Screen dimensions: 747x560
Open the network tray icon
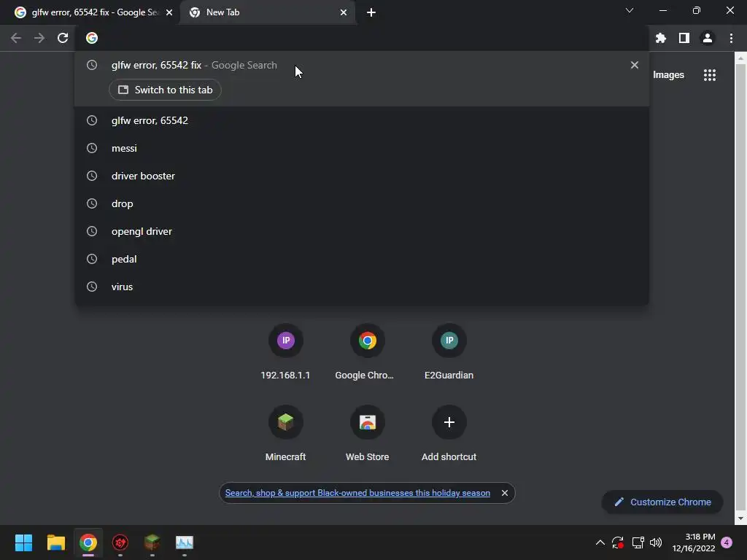point(638,542)
